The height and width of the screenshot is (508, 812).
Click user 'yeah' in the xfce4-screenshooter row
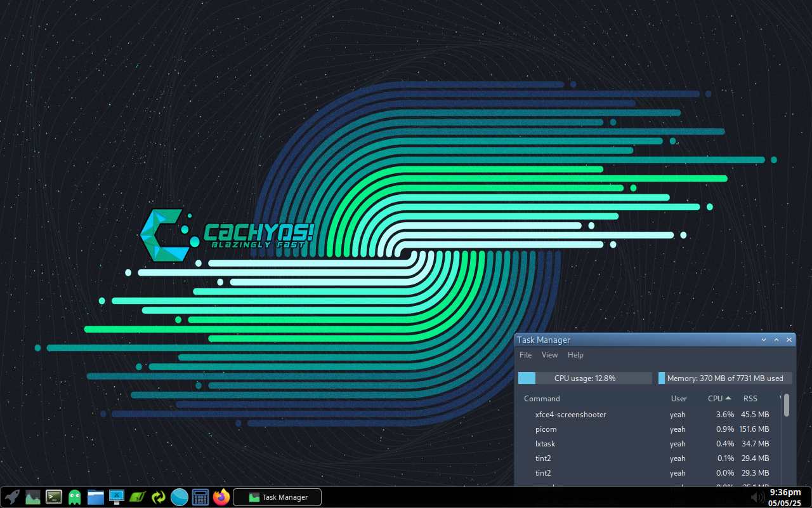(x=678, y=415)
